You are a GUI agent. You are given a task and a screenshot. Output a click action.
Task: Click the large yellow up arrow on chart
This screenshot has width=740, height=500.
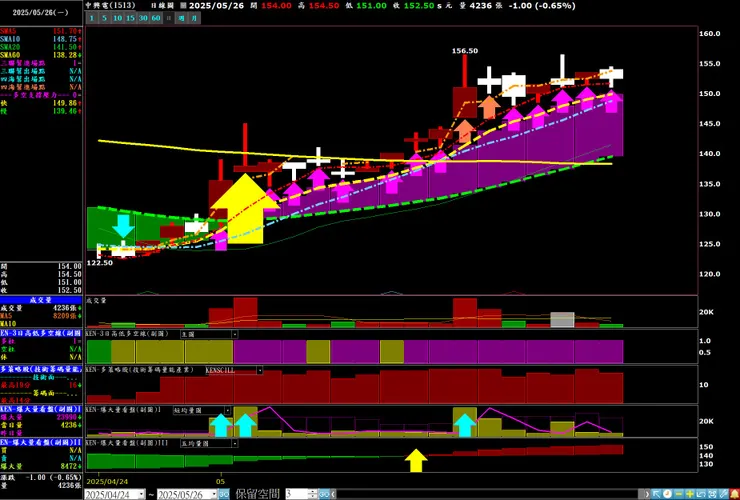pyautogui.click(x=245, y=208)
